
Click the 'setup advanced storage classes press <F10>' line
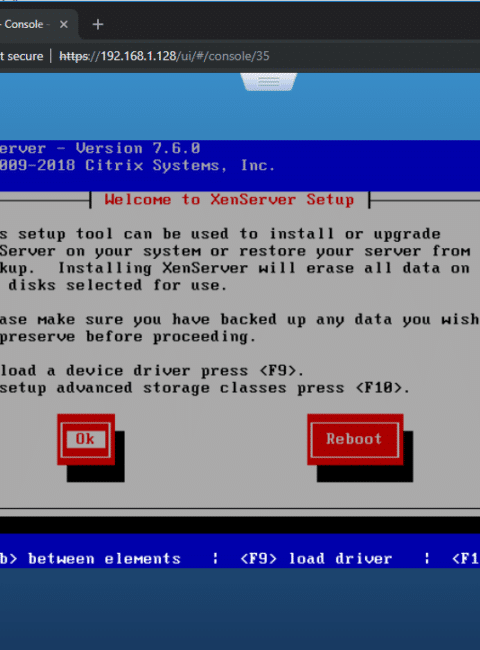(x=205, y=388)
